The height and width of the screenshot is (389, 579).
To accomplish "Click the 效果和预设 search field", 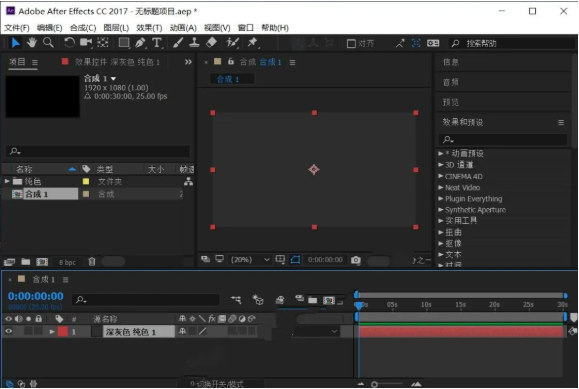I will [503, 139].
